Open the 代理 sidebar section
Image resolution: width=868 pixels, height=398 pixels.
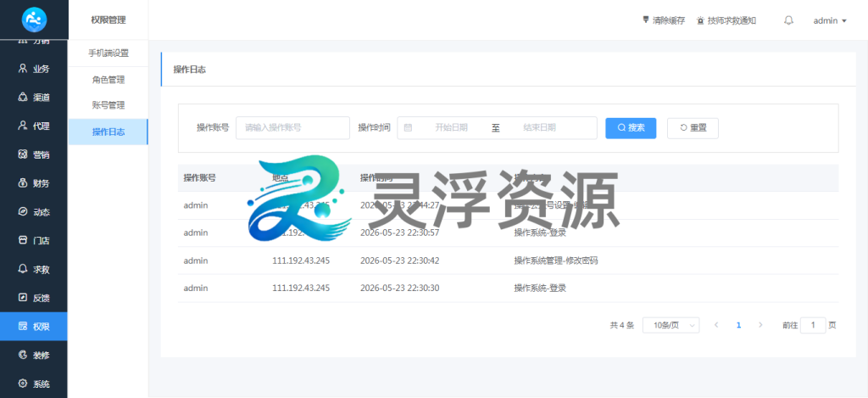tap(34, 126)
